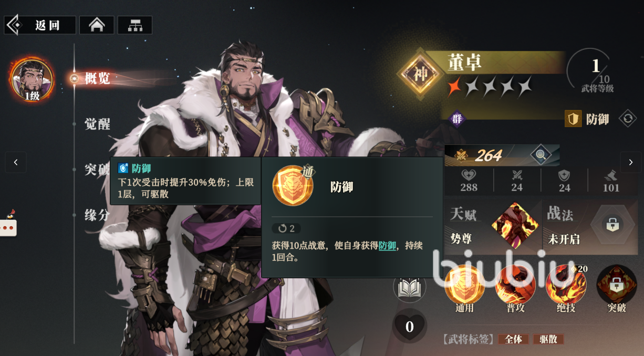This screenshot has width=644, height=356.
Task: Toggle the role swap icon beside 防御
Action: click(628, 119)
